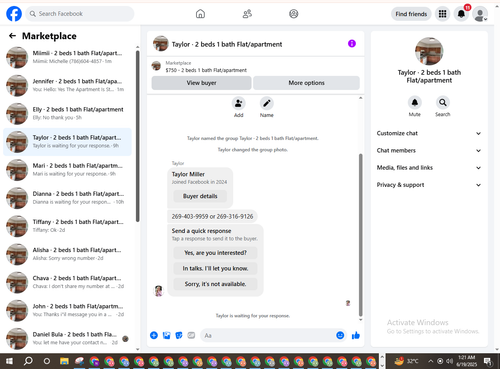Open the notifications bell

tap(461, 14)
